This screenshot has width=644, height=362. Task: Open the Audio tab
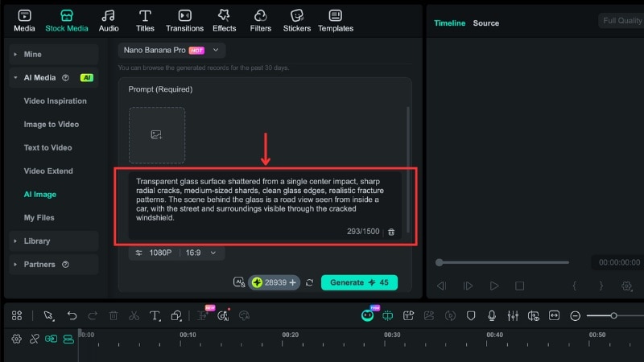click(109, 21)
